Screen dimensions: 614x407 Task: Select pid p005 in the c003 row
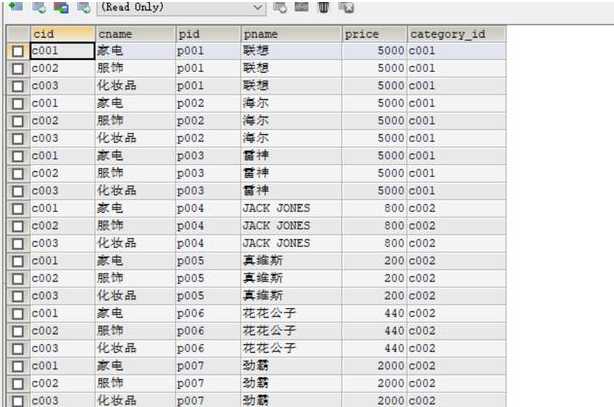coord(208,296)
